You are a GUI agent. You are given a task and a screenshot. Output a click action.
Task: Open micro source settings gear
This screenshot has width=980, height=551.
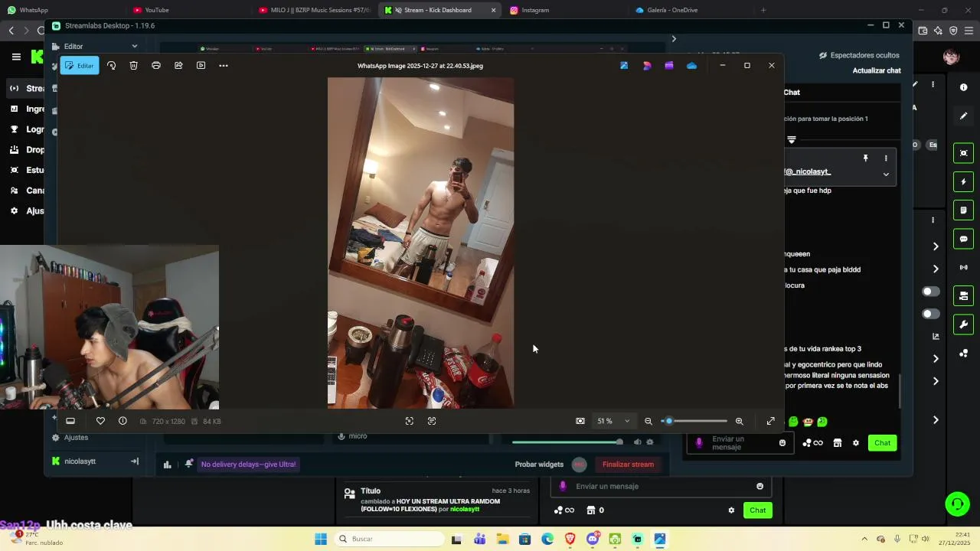tap(650, 442)
